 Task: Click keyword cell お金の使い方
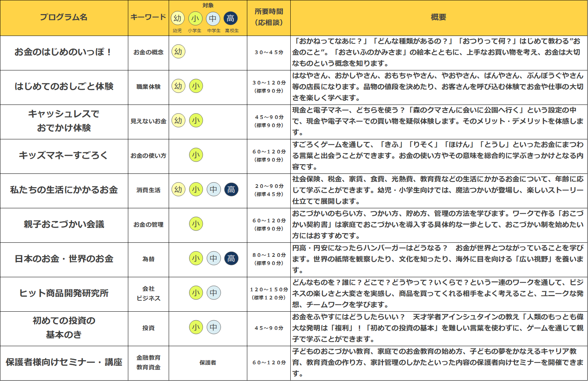point(148,156)
